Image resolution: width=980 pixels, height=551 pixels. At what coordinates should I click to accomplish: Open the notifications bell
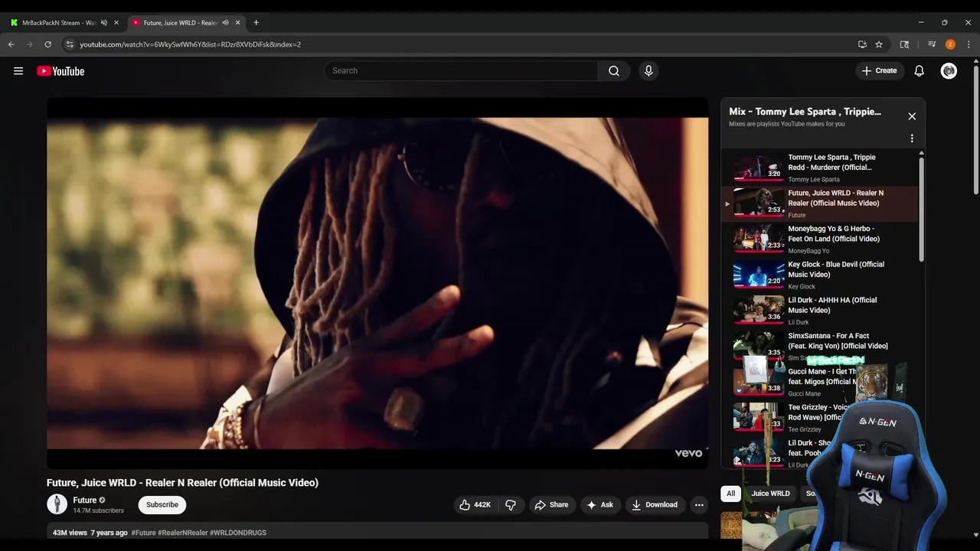[920, 71]
